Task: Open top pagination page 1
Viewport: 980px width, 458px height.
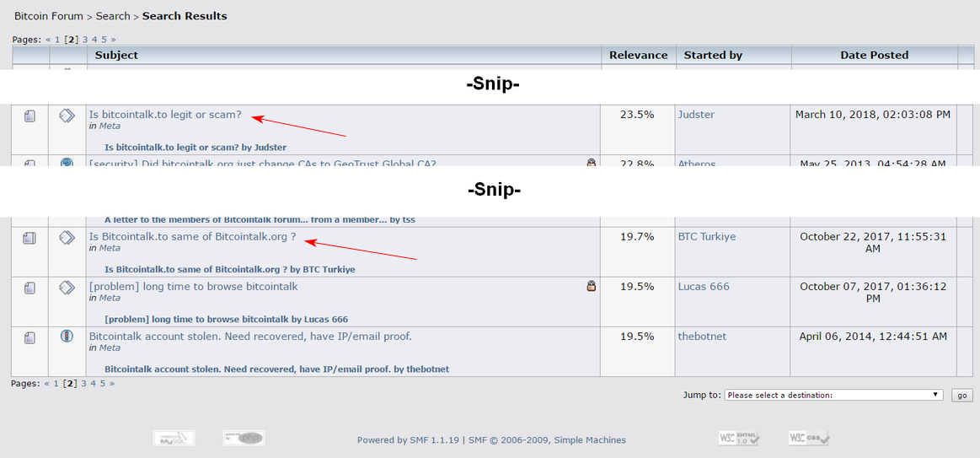Action: click(57, 40)
